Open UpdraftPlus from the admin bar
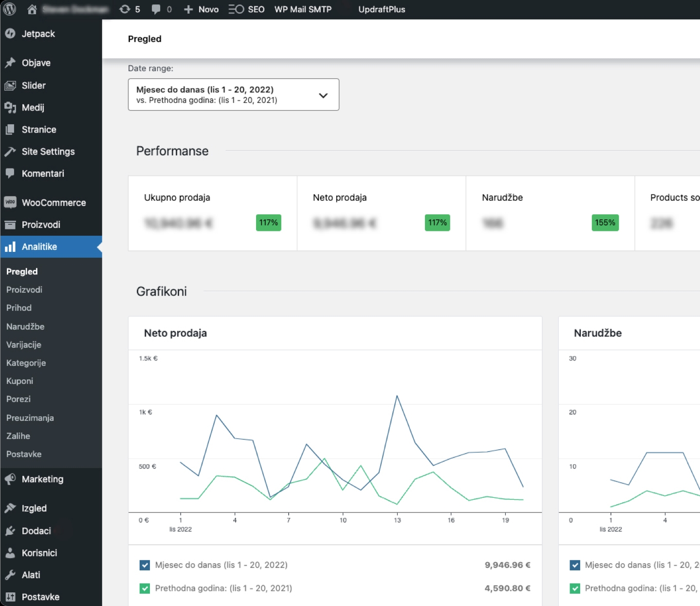700x606 pixels. click(382, 9)
